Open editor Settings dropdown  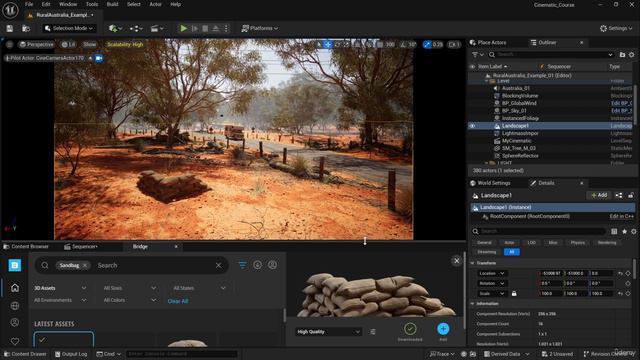point(616,28)
